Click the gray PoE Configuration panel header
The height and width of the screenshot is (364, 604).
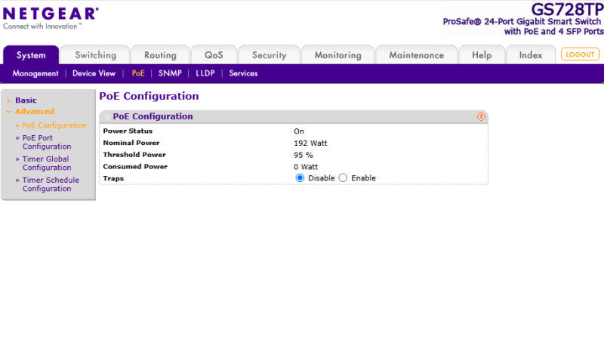294,117
